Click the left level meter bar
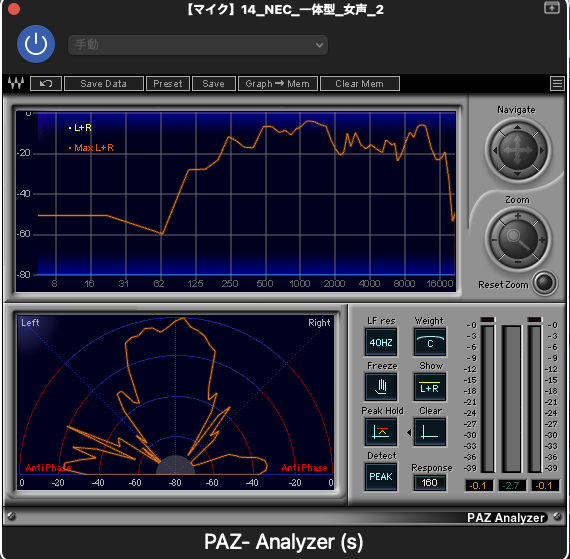 click(x=488, y=398)
